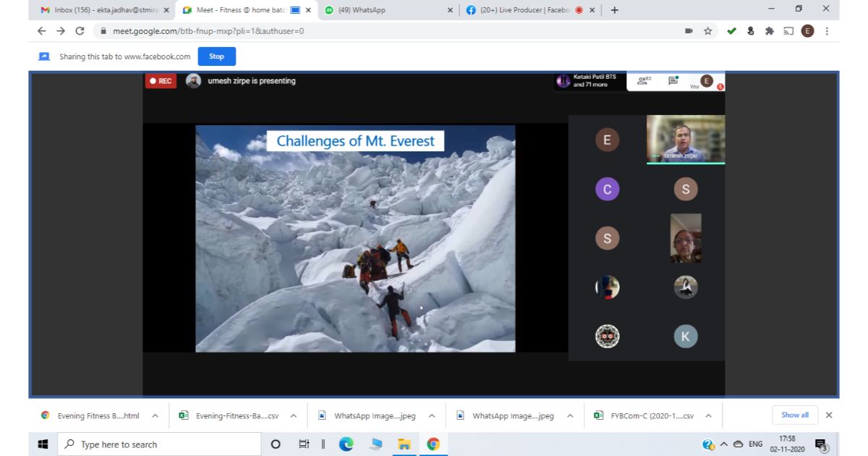Click the elderly man with glasses video tile
The height and width of the screenshot is (456, 868).
pos(686,238)
